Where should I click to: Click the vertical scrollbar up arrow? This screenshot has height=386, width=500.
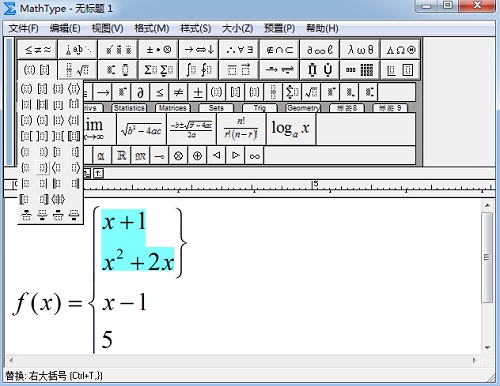(x=488, y=206)
